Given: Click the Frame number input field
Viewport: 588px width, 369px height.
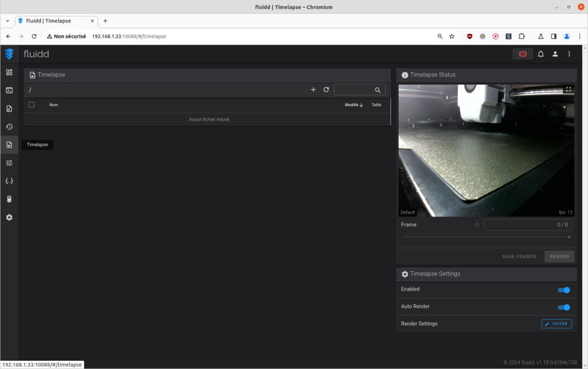Looking at the screenshot, I should [527, 225].
